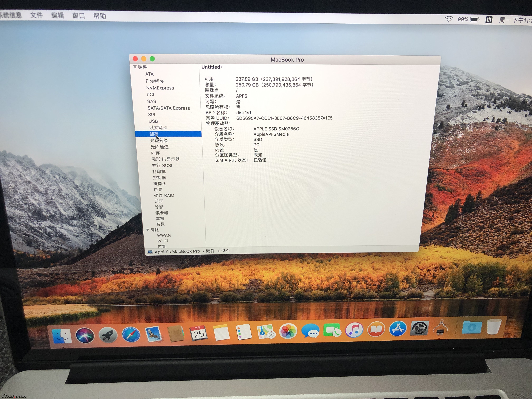Viewport: 532px width, 399px height.
Task: Click the Wi-Fi status icon
Action: point(448,19)
